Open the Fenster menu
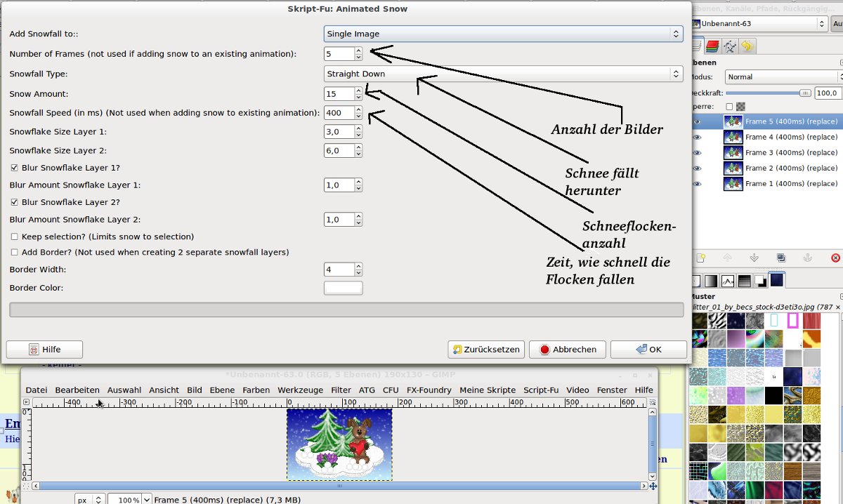843x504 pixels. (612, 390)
